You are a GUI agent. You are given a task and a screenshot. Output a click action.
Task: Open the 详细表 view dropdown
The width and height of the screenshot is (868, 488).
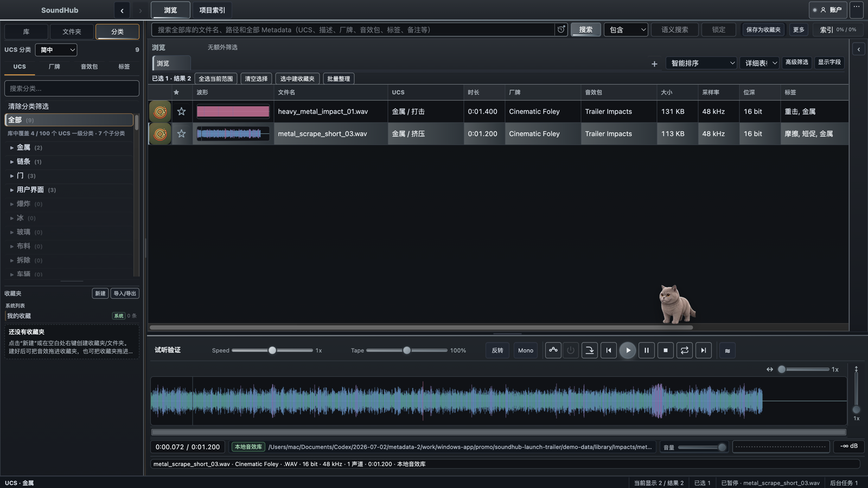pos(759,63)
